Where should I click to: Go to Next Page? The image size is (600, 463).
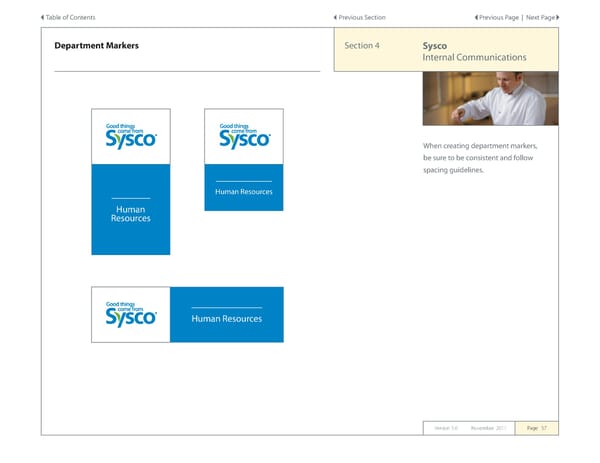539,18
